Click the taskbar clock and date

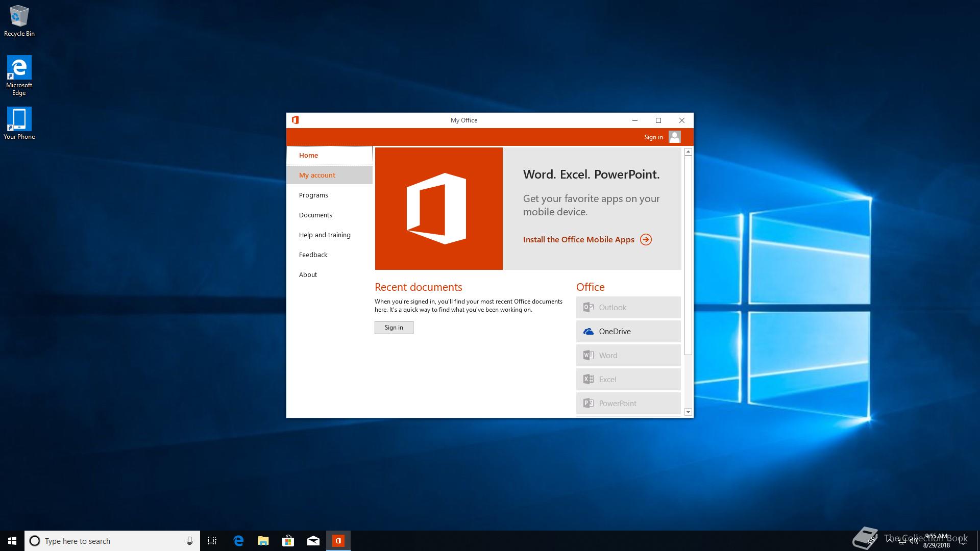[936, 541]
